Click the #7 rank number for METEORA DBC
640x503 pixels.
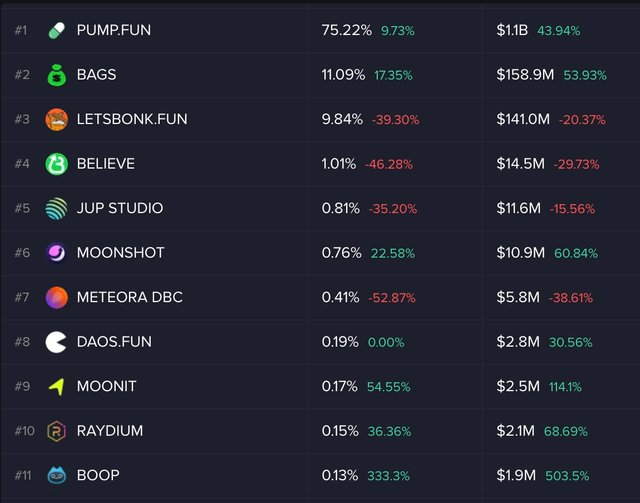(23, 297)
